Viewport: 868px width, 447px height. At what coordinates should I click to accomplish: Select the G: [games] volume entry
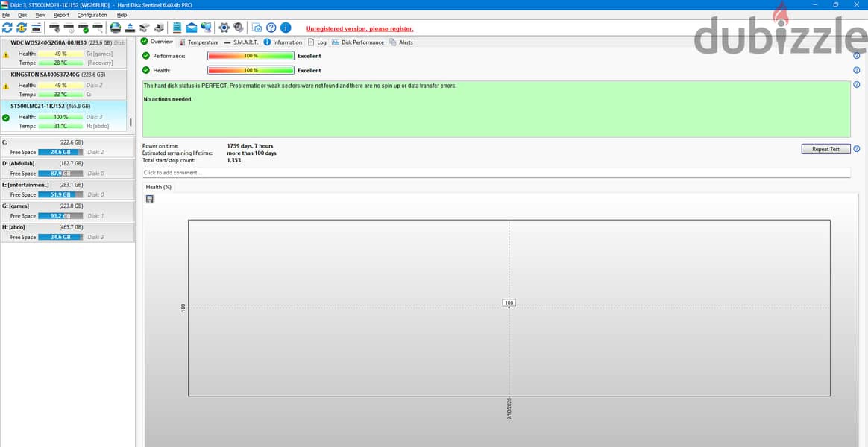tap(68, 211)
